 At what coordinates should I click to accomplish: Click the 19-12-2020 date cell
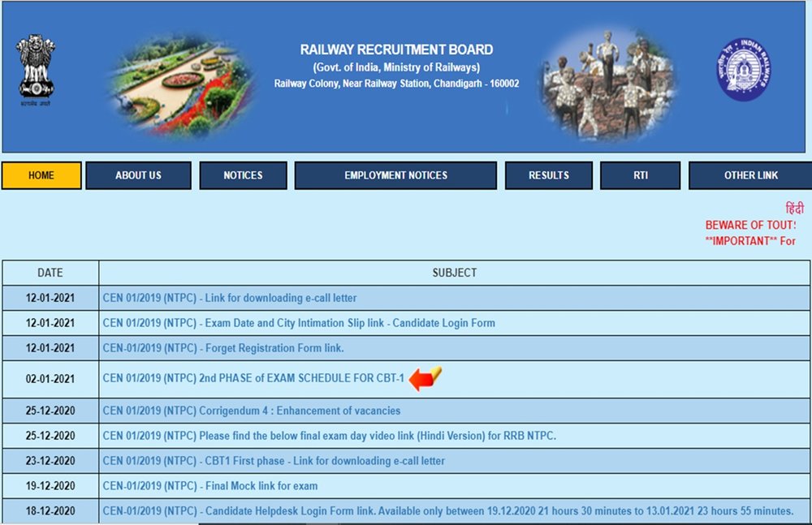pyautogui.click(x=50, y=486)
